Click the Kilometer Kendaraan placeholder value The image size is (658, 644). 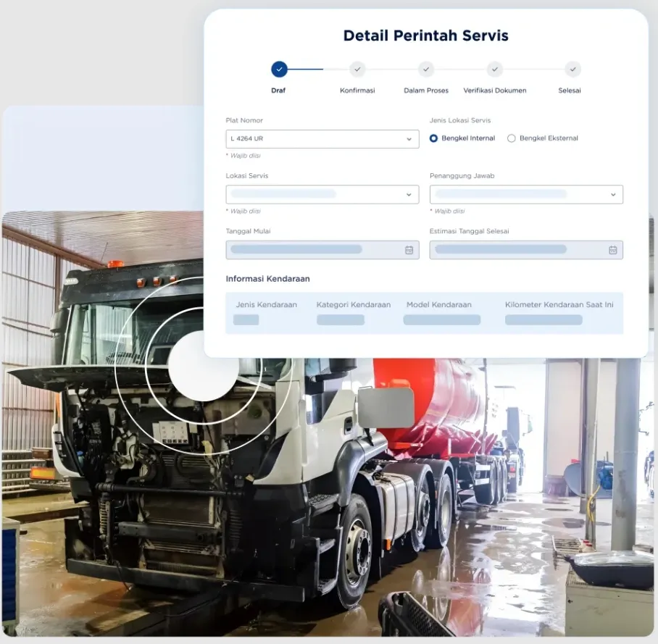click(x=544, y=319)
